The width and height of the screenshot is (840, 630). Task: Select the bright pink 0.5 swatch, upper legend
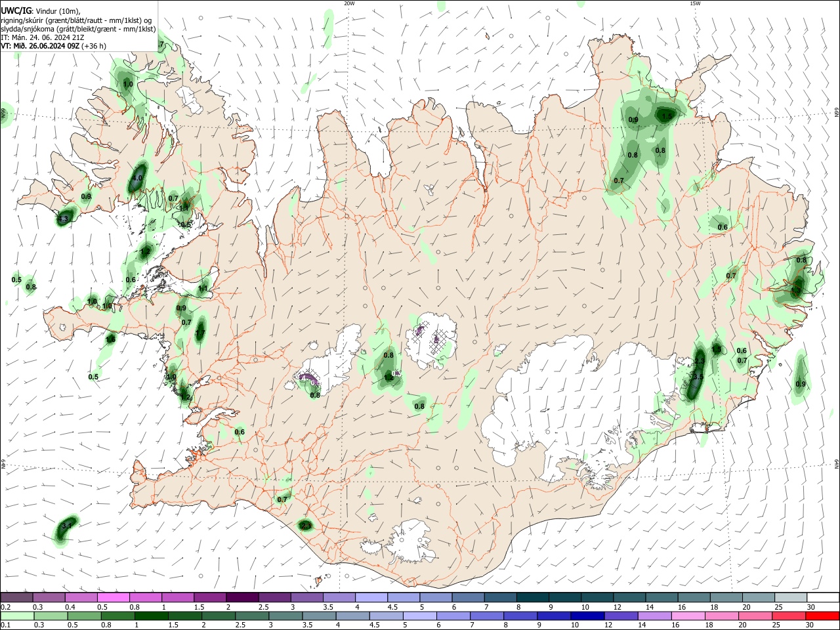coord(113,597)
